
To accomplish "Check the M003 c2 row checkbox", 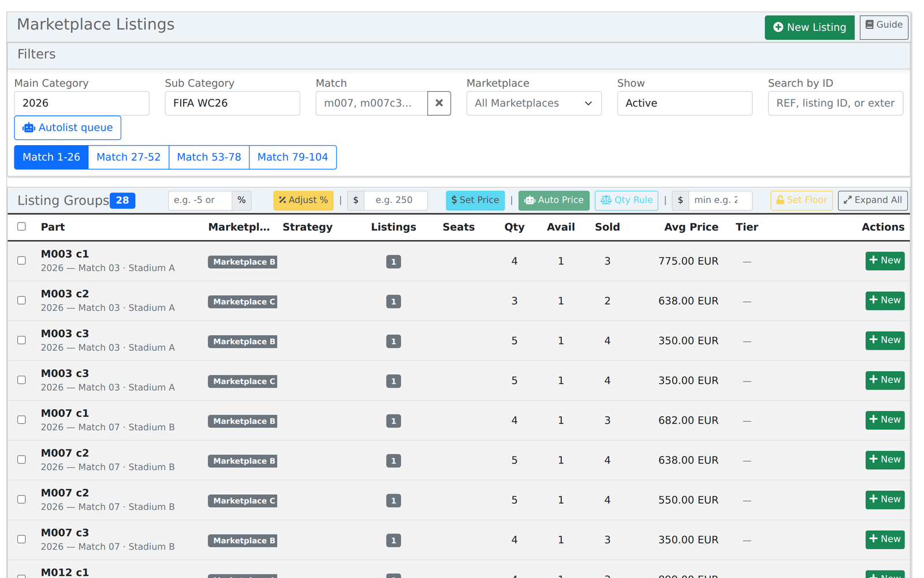I will 21,301.
